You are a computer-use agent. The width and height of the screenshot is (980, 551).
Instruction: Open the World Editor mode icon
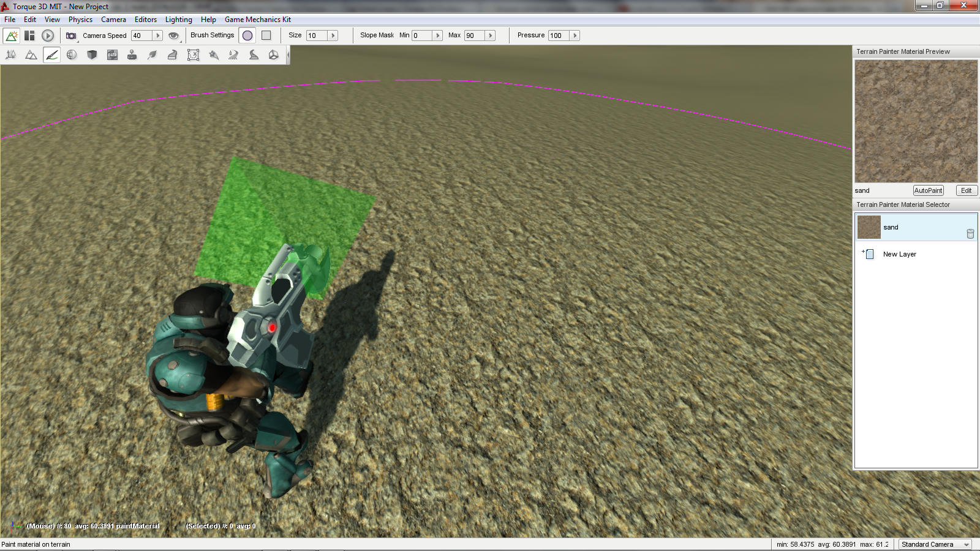coord(12,36)
